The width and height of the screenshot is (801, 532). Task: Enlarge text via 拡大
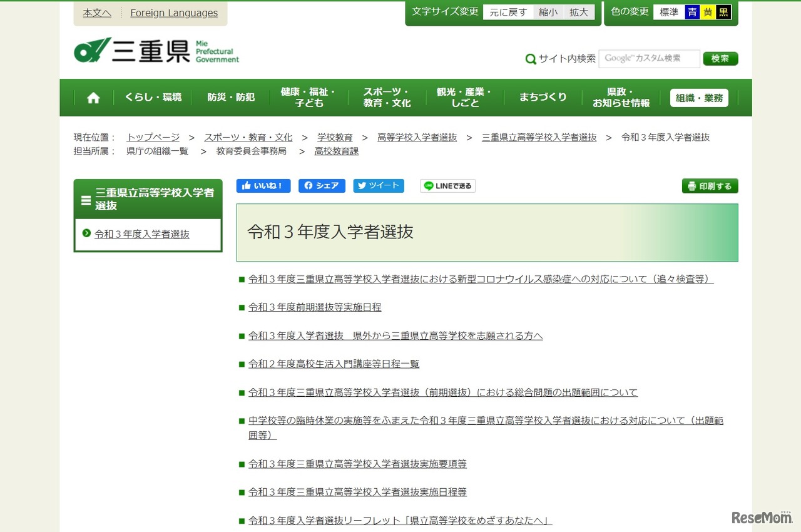coord(578,11)
